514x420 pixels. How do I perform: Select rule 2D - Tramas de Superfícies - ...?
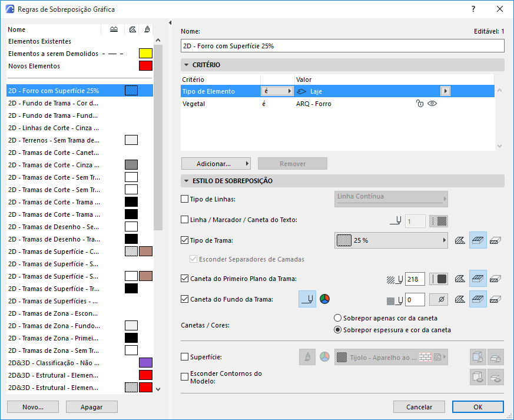tap(79, 301)
